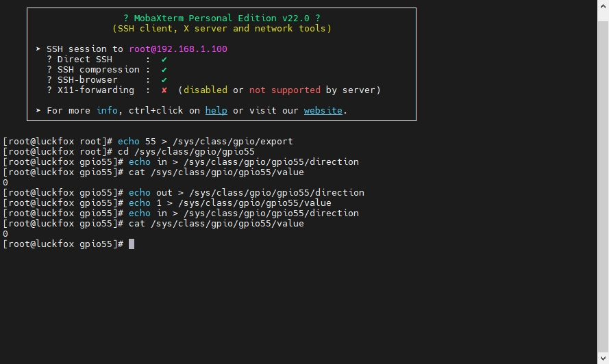Click the echo 55 export command line
The image size is (609, 364).
point(147,141)
